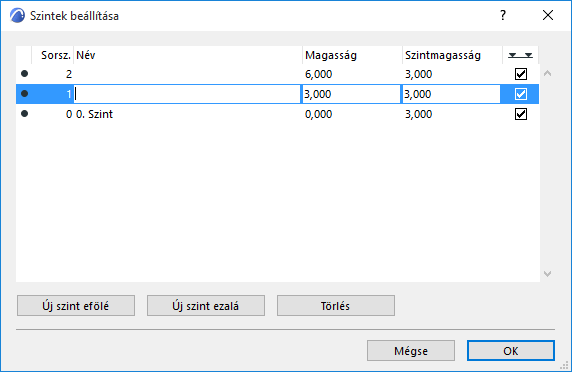Click story 2's Szintmagasság value 3,000

coord(418,74)
